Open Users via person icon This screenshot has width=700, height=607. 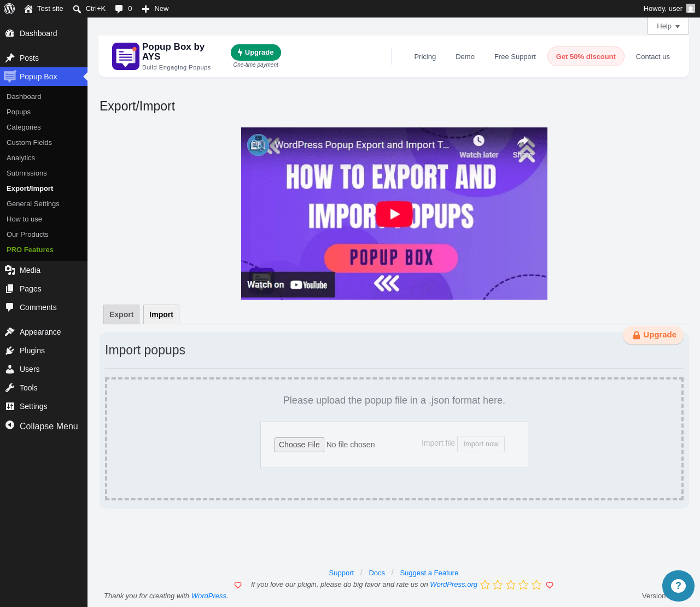[10, 369]
